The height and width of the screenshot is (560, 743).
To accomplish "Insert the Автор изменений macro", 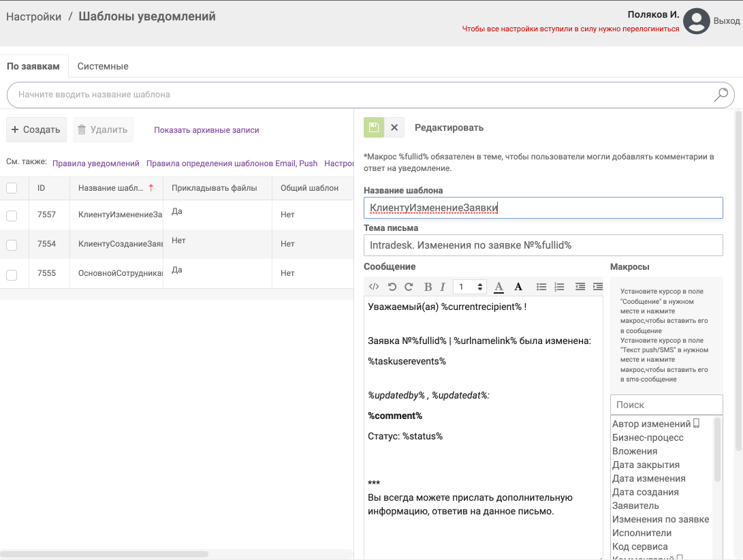I will pyautogui.click(x=652, y=424).
